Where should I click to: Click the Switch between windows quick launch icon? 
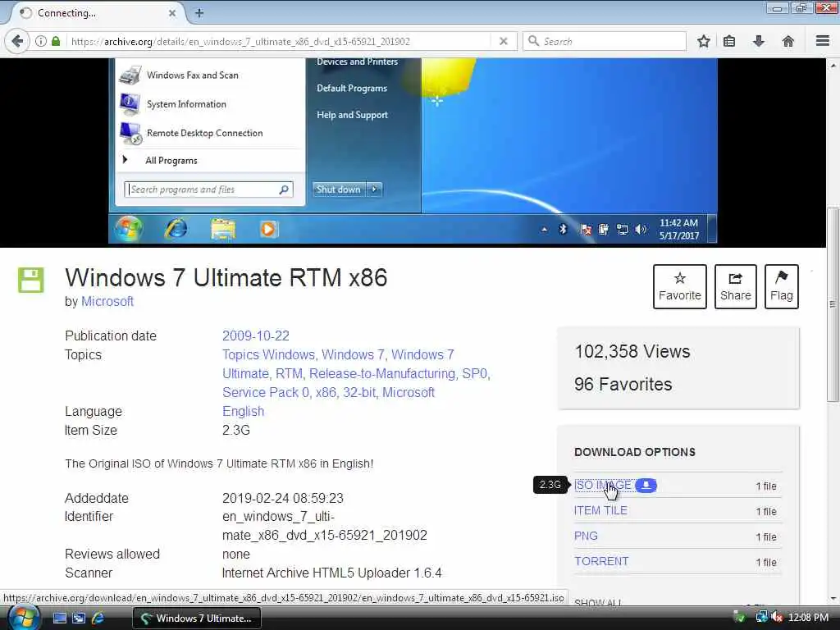click(x=79, y=619)
